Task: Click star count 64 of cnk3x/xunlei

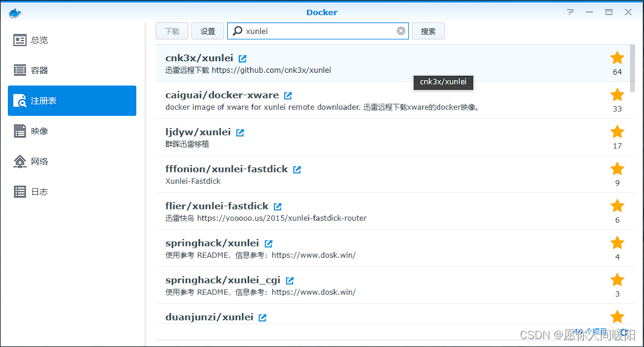Action: 617,72
